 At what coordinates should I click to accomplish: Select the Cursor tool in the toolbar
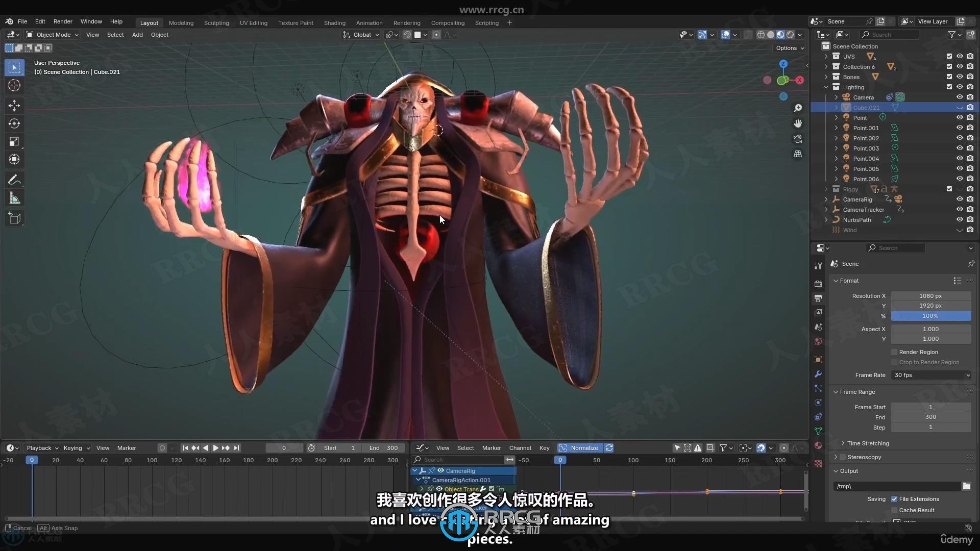(x=14, y=85)
